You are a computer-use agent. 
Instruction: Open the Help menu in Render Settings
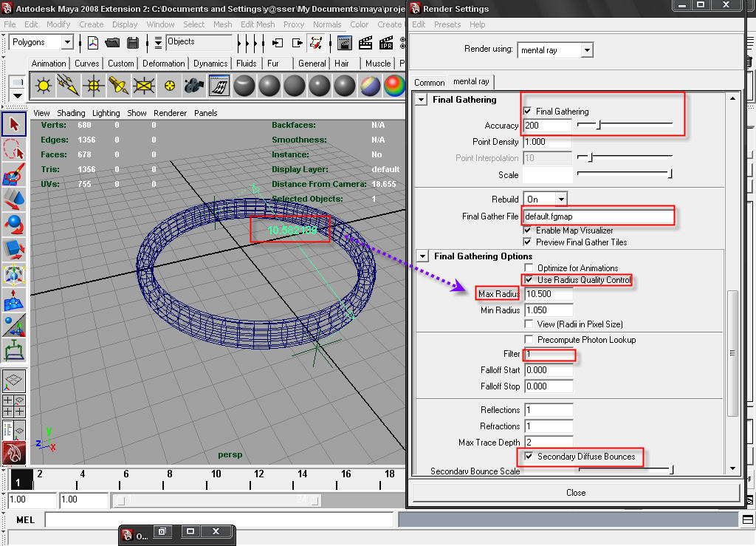click(478, 24)
